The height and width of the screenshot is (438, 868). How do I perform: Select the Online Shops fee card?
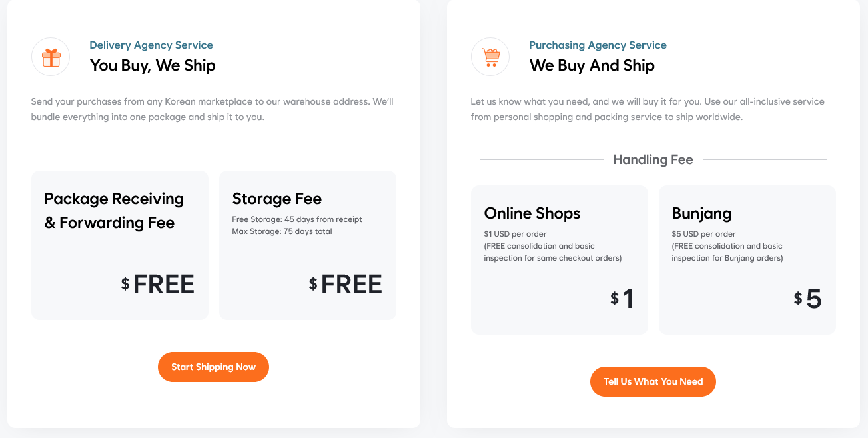coord(560,260)
